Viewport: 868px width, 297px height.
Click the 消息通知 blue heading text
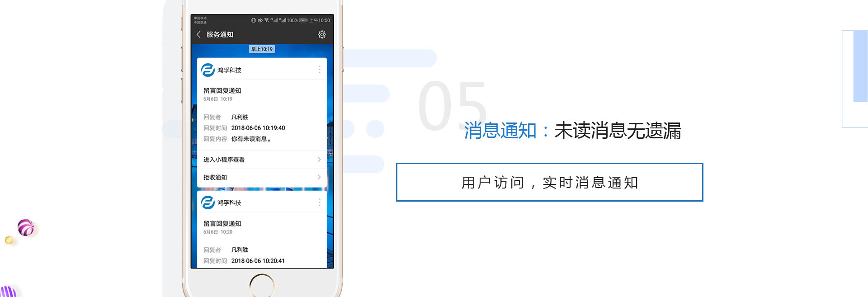click(x=500, y=131)
